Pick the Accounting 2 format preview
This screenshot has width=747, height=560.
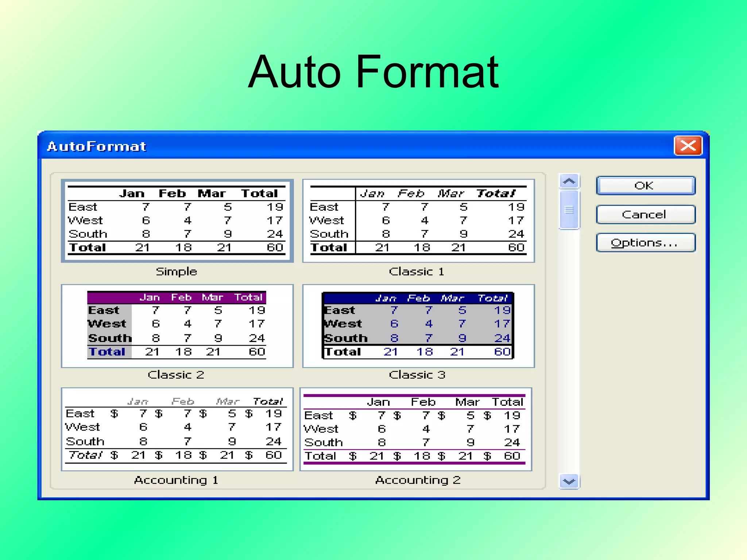pos(416,429)
